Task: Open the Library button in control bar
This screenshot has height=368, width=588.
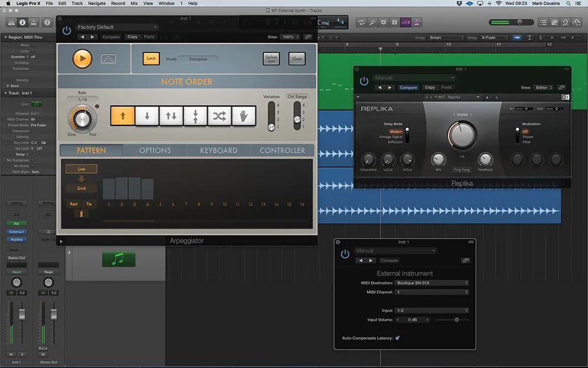Action: pyautogui.click(x=12, y=22)
